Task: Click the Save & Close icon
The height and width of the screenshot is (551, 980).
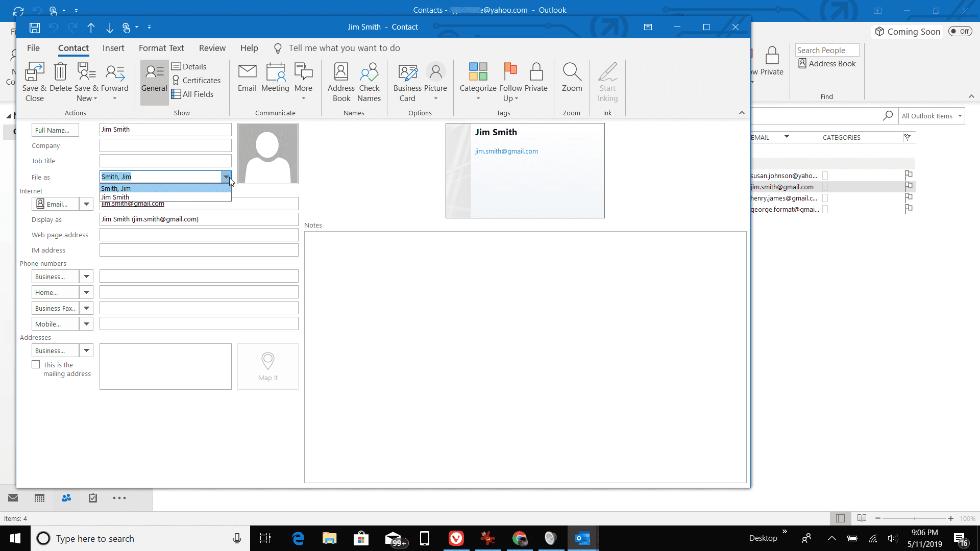Action: (34, 80)
